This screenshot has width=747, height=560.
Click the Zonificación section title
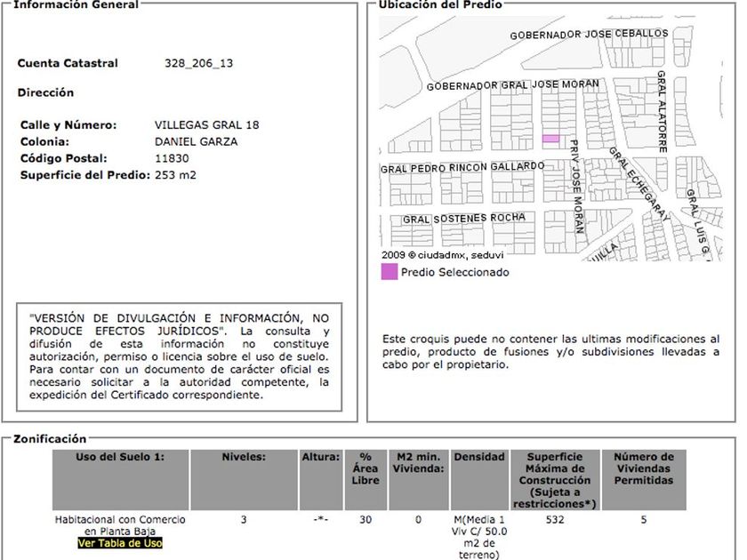[50, 438]
